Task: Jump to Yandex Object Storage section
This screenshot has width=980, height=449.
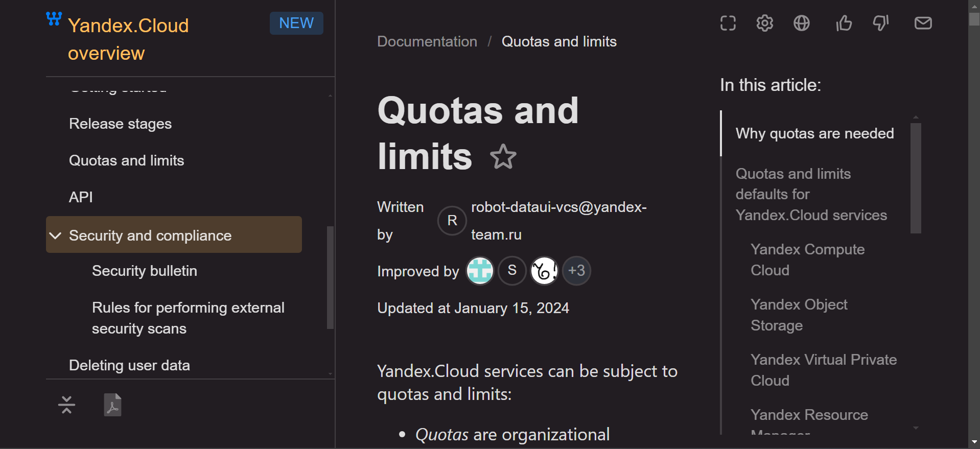Action: [x=799, y=315]
